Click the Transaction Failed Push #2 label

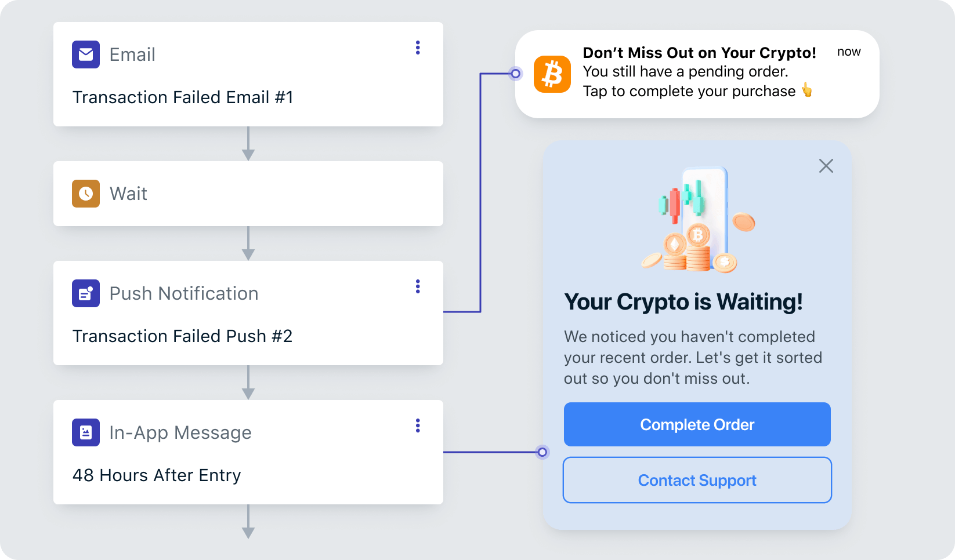[x=182, y=336]
